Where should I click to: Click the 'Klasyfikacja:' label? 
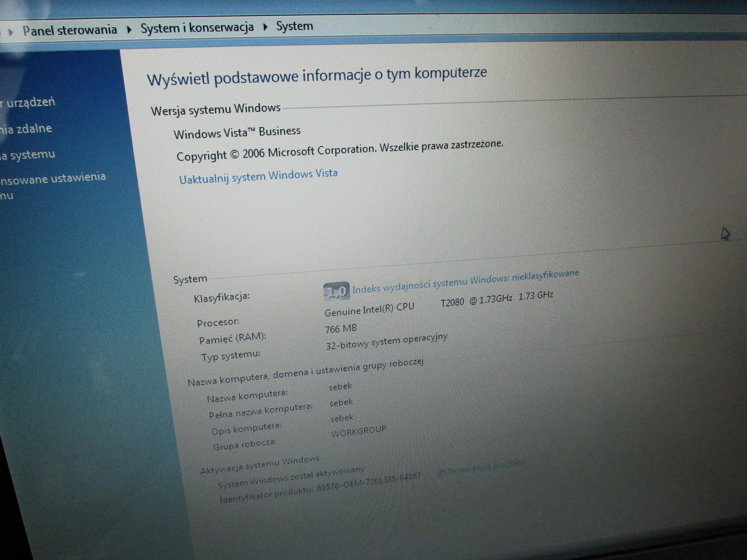pos(222,297)
